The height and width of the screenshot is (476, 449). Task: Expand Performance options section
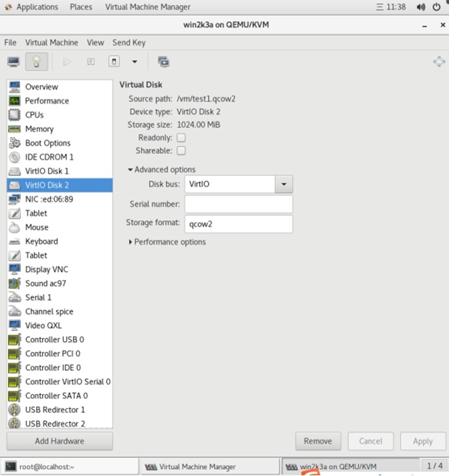coord(167,242)
